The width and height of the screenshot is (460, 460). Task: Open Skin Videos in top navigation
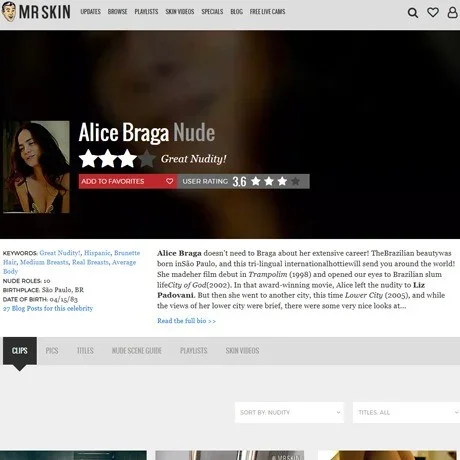pyautogui.click(x=180, y=12)
